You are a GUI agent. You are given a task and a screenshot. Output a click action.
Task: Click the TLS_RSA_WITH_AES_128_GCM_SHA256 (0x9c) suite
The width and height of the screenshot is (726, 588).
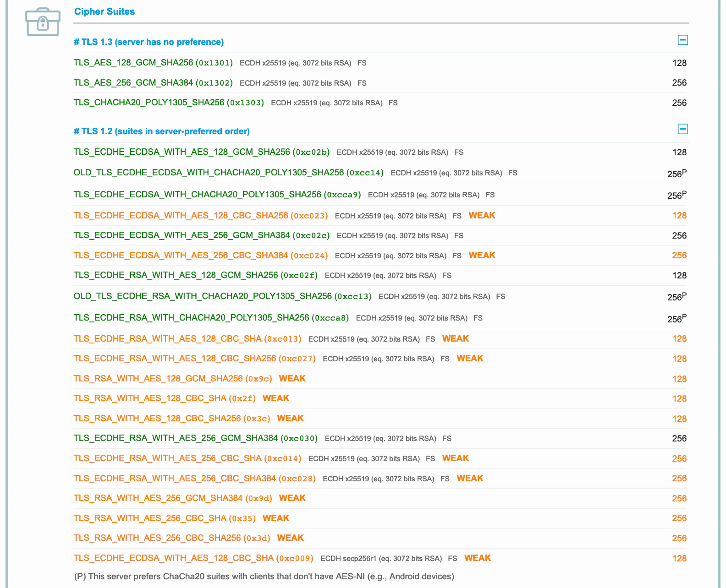coord(173,379)
